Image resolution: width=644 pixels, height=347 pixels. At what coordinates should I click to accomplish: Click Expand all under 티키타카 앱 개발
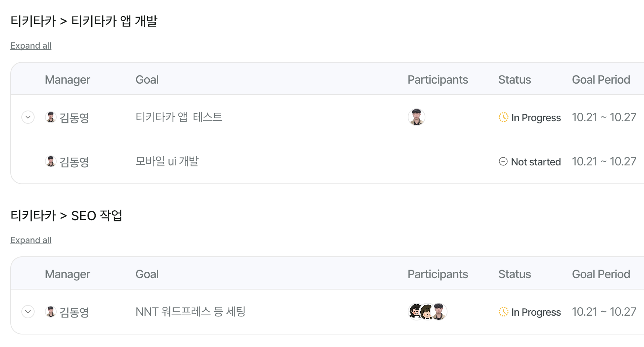(x=31, y=46)
